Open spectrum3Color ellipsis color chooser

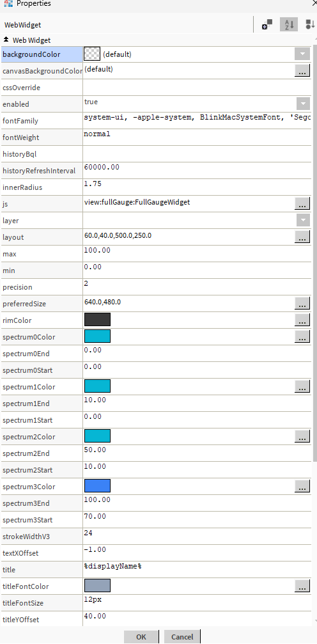[x=302, y=486]
